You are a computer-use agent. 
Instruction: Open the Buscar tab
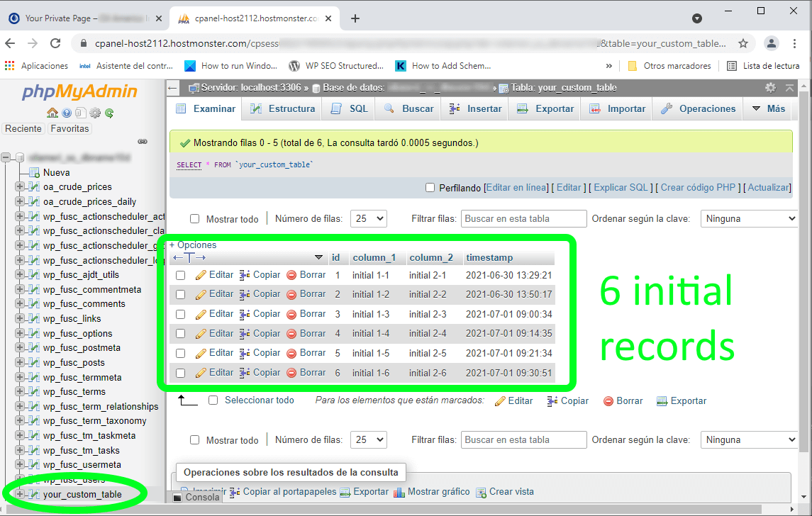coord(409,108)
